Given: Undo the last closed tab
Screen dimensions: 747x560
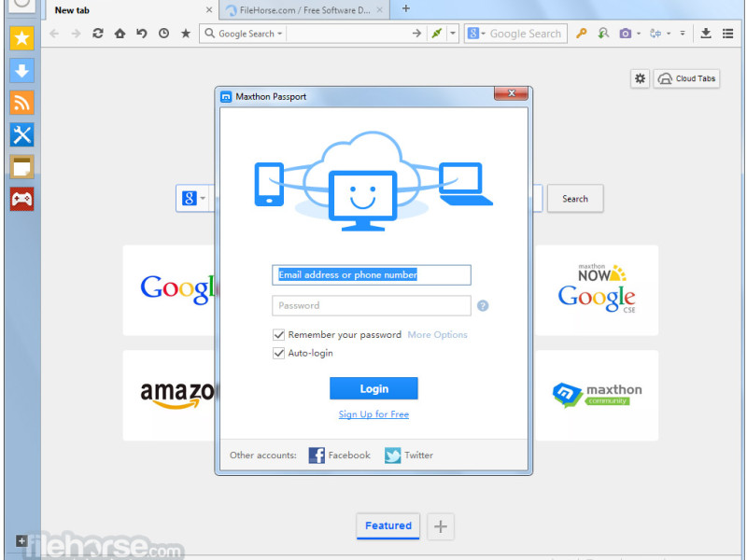Looking at the screenshot, I should tap(142, 34).
